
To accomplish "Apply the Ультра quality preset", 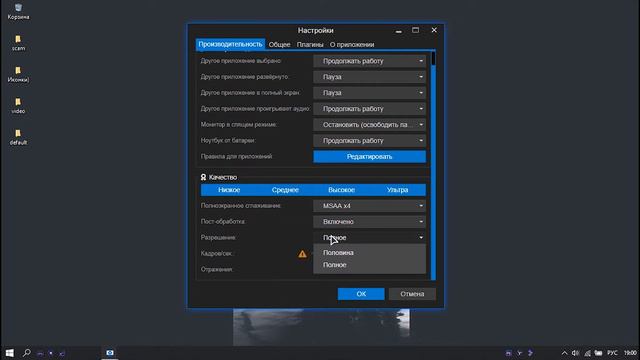I will (x=398, y=190).
